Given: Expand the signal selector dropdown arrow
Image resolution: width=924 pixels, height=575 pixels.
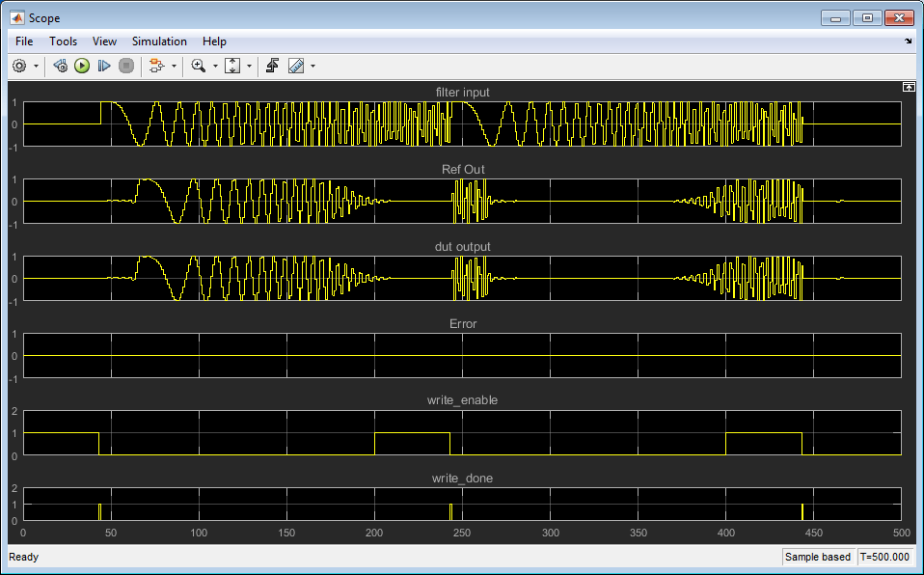Looking at the screenshot, I should [x=175, y=67].
